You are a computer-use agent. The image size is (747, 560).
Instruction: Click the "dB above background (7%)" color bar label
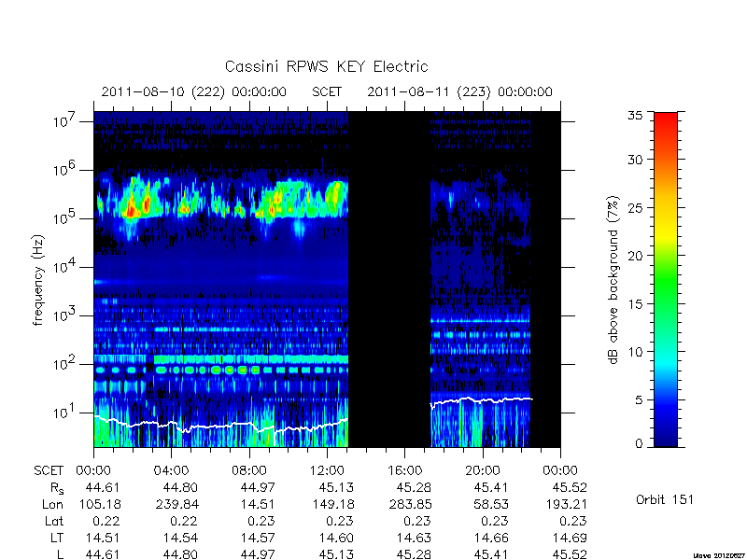(x=613, y=280)
